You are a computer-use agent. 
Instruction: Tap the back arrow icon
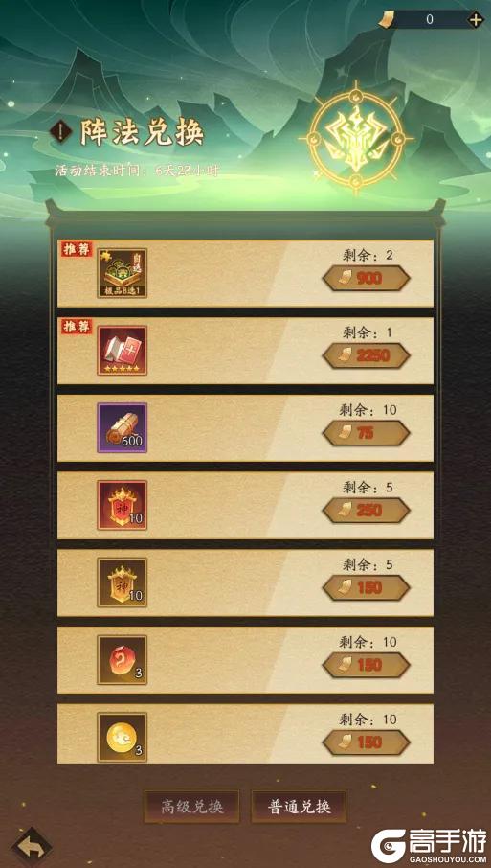click(x=33, y=845)
